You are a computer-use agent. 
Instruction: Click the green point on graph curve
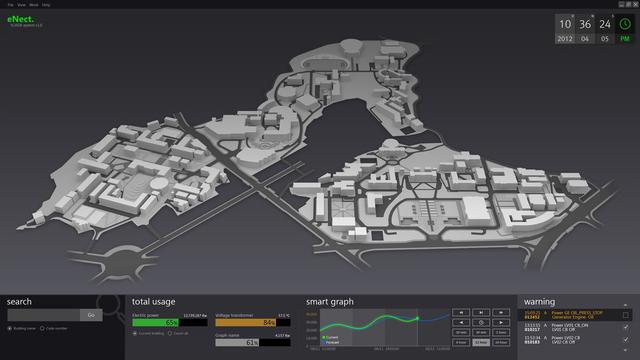coord(417,318)
